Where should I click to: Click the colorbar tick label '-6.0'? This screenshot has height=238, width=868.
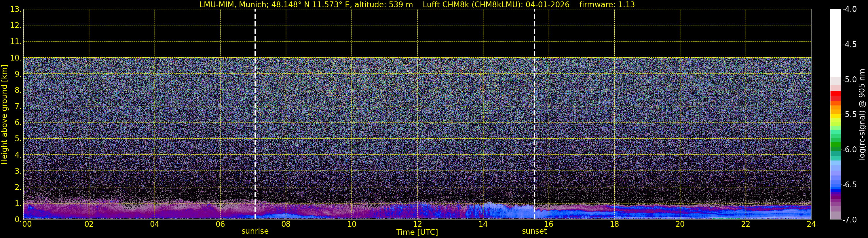click(849, 150)
